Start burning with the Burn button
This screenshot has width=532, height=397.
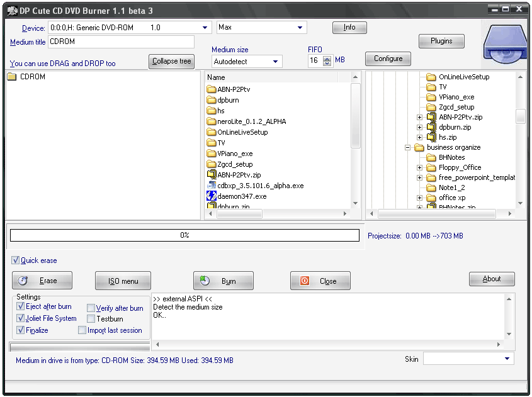pyautogui.click(x=224, y=281)
